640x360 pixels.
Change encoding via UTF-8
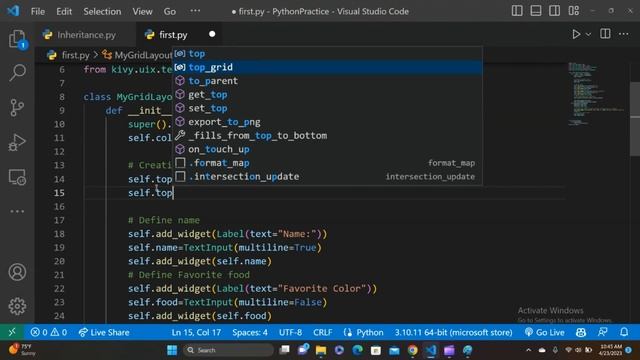[290, 332]
